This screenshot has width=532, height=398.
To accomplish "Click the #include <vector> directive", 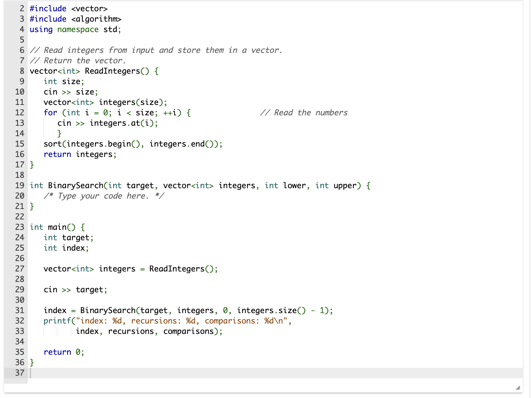I will [x=69, y=8].
